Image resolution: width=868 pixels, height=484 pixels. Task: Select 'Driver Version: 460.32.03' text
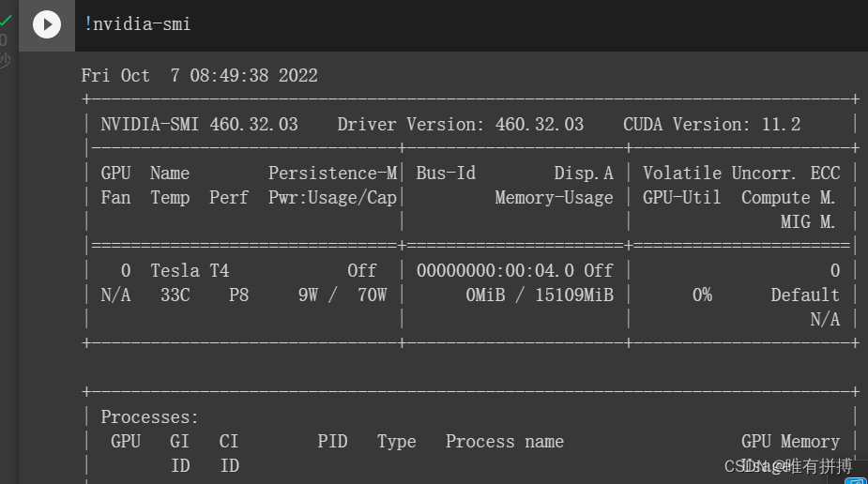[x=460, y=125]
